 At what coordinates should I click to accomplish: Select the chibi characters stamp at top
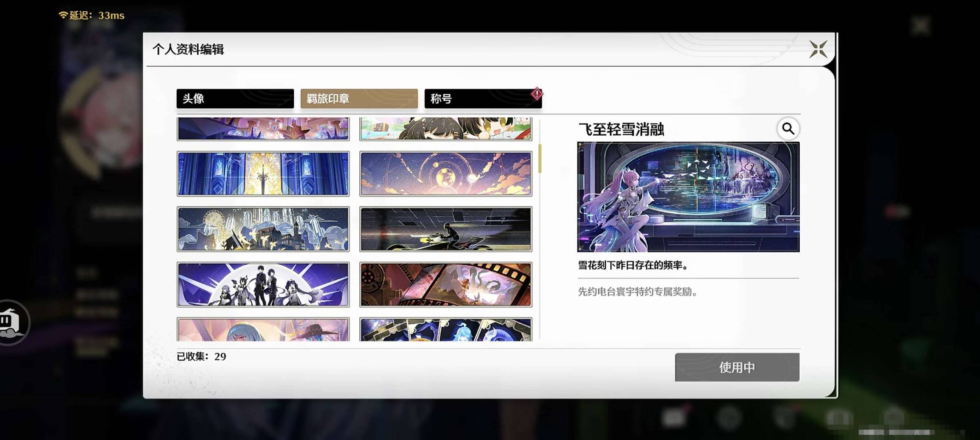coord(445,129)
